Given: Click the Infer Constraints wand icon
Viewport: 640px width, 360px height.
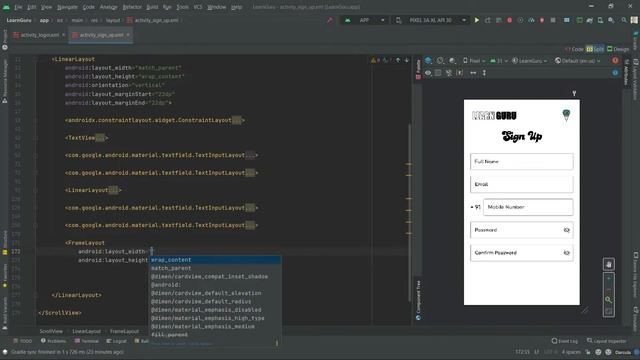Looking at the screenshot, I should click(x=460, y=73).
